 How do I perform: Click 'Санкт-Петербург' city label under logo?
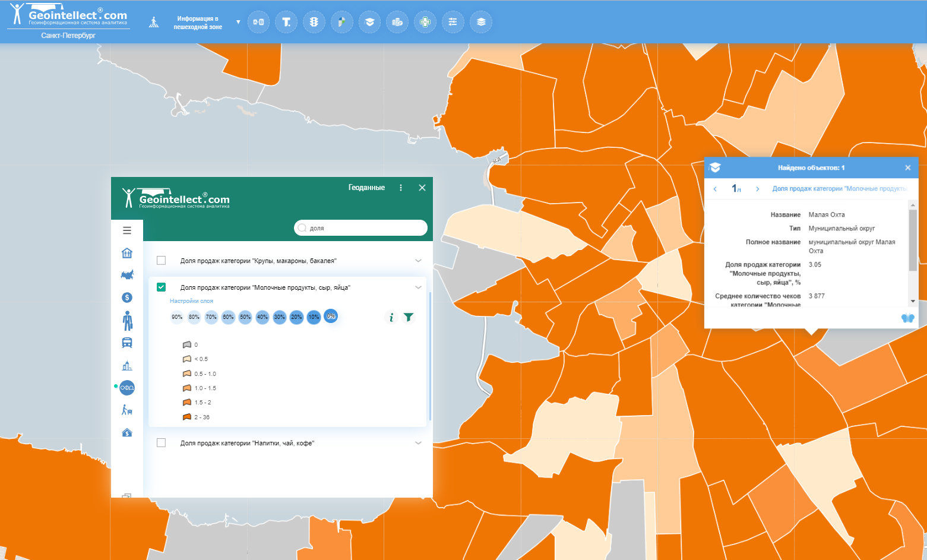(x=68, y=36)
